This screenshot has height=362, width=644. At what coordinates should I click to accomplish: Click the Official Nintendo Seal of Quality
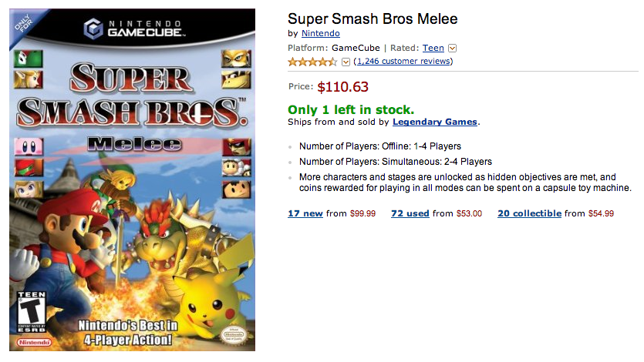coord(233,334)
